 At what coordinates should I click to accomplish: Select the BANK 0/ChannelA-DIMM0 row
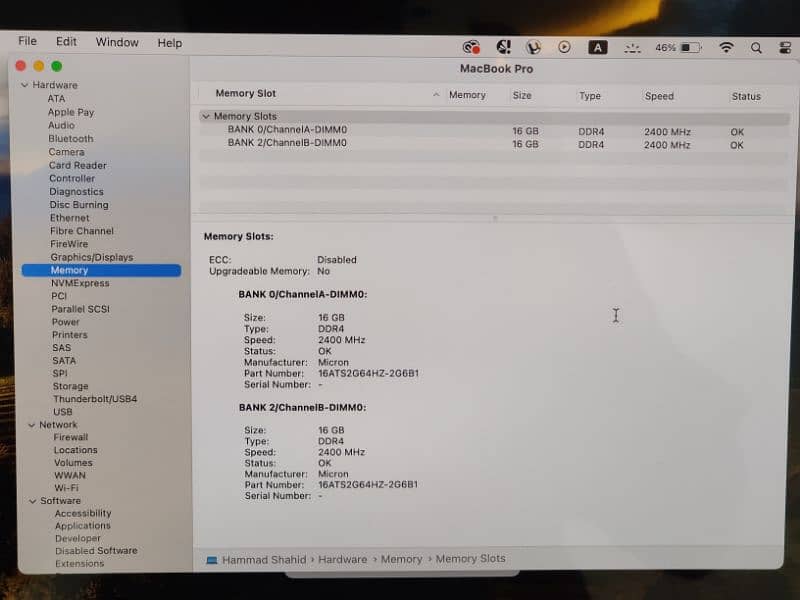pyautogui.click(x=287, y=130)
